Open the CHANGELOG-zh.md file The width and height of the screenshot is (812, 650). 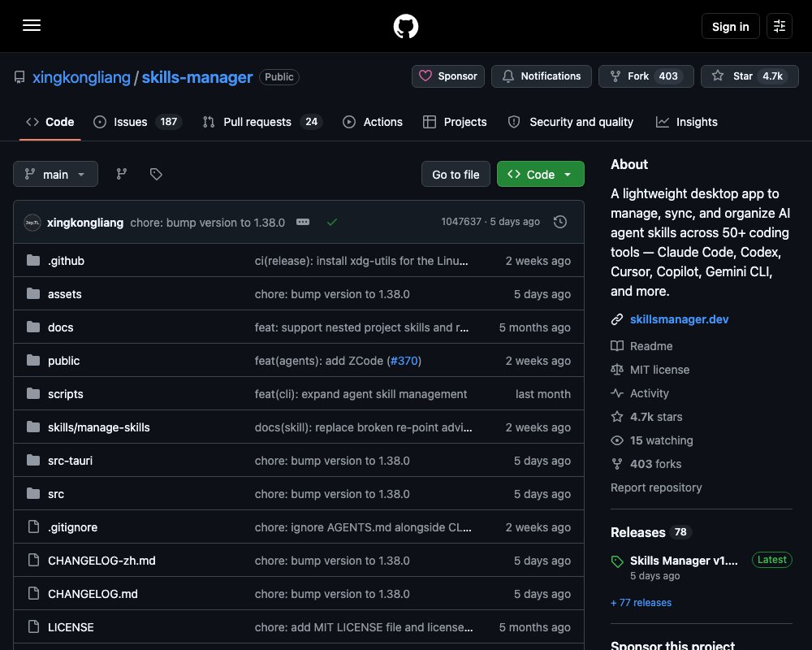(x=101, y=561)
